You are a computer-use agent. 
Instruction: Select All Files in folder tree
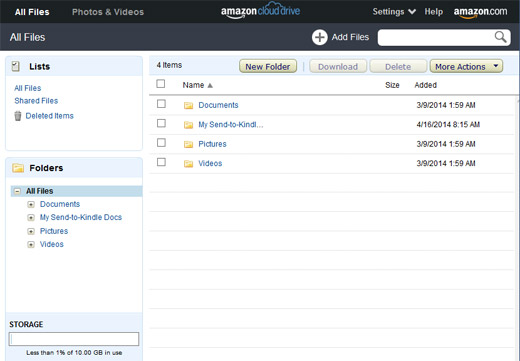coord(40,191)
